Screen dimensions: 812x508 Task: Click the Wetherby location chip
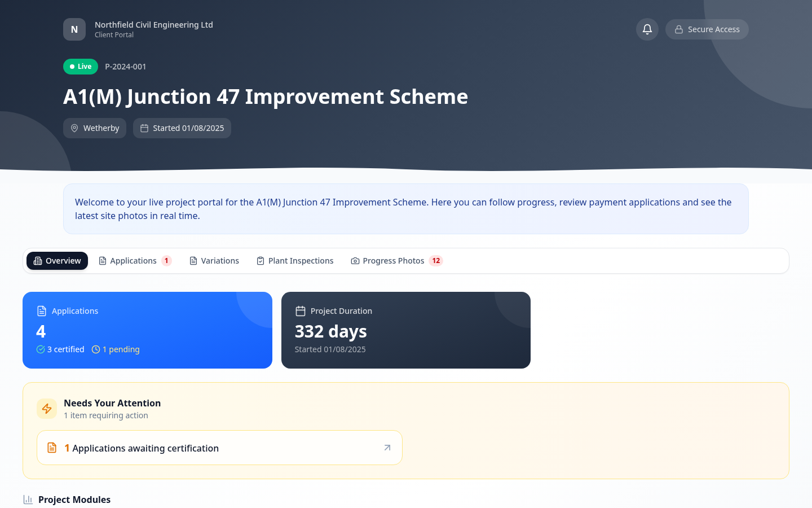[95, 128]
